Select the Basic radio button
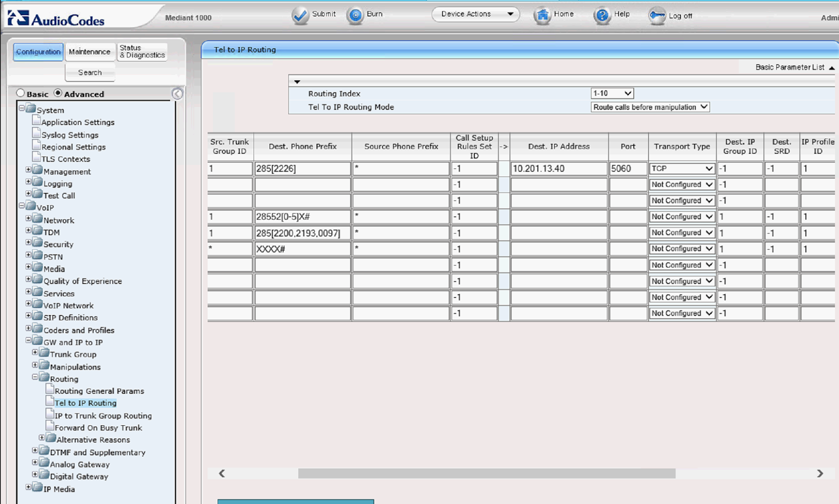This screenshot has height=504, width=839. pyautogui.click(x=20, y=93)
